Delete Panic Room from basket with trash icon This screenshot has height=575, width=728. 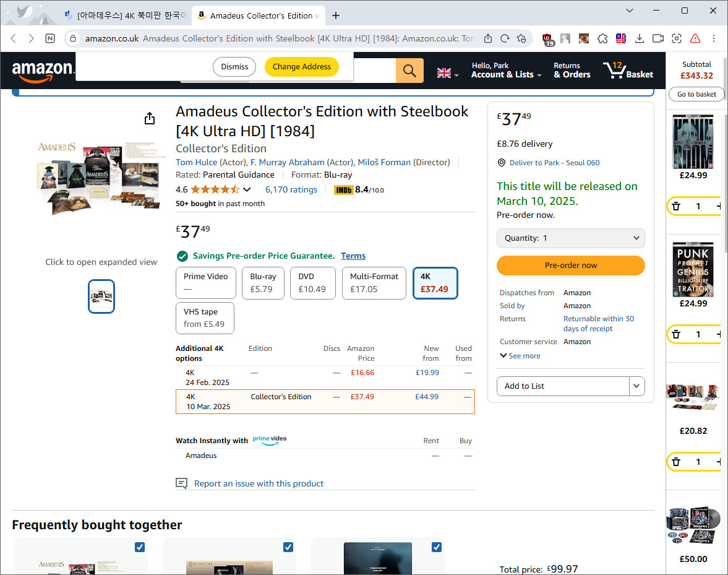coord(676,206)
